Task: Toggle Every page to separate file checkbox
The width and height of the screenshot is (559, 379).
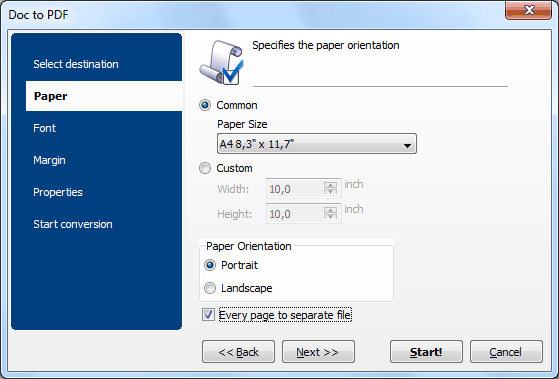Action: 208,315
